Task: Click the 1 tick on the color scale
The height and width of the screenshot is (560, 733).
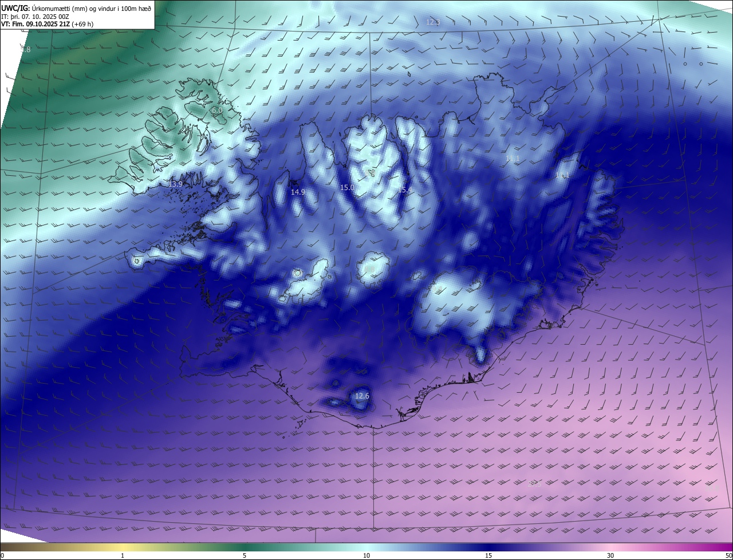Action: pyautogui.click(x=123, y=555)
